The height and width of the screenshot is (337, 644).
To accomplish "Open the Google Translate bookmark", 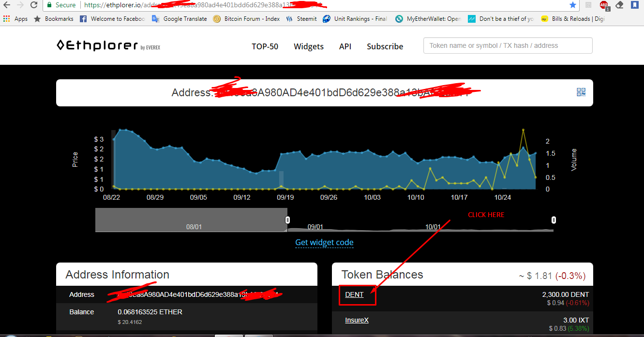I will pyautogui.click(x=180, y=19).
